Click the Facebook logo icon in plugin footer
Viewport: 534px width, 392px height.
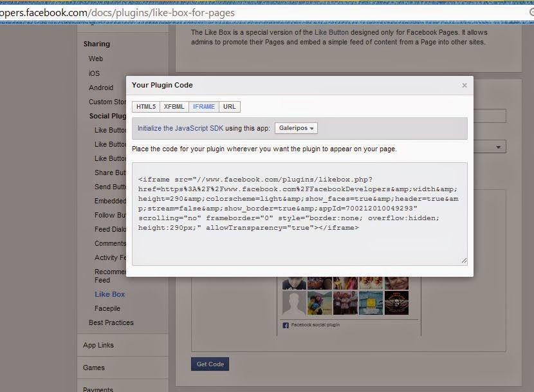[x=286, y=325]
